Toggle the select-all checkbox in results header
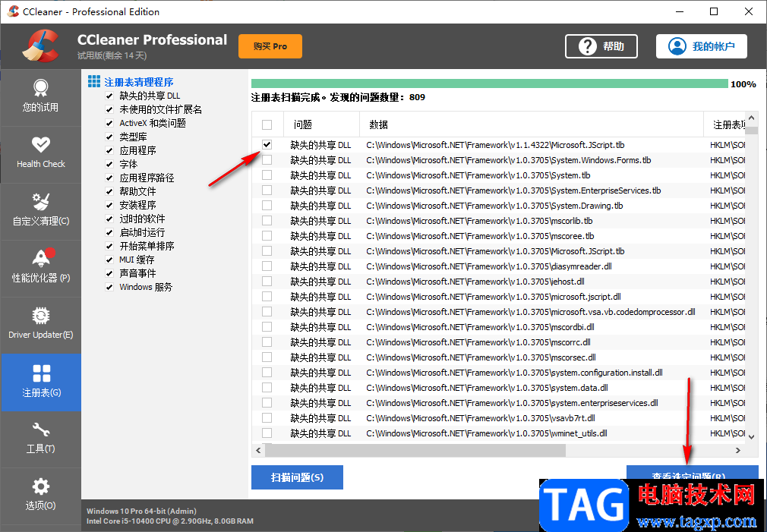The width and height of the screenshot is (767, 532). pyautogui.click(x=267, y=124)
